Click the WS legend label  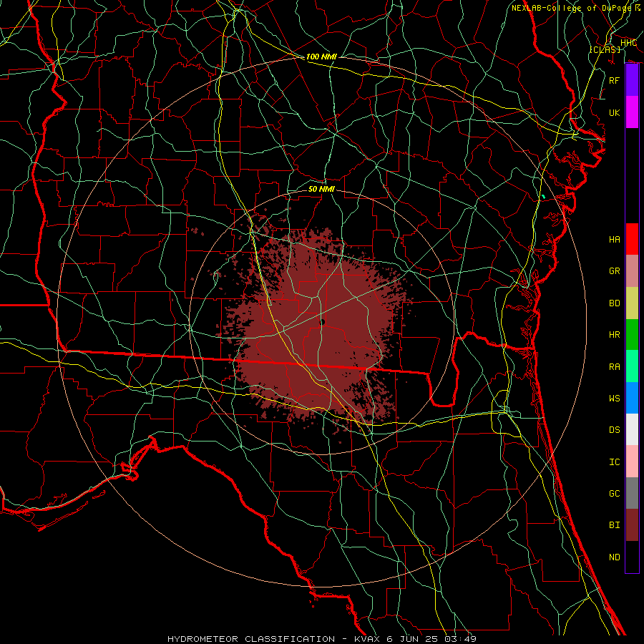(x=615, y=398)
